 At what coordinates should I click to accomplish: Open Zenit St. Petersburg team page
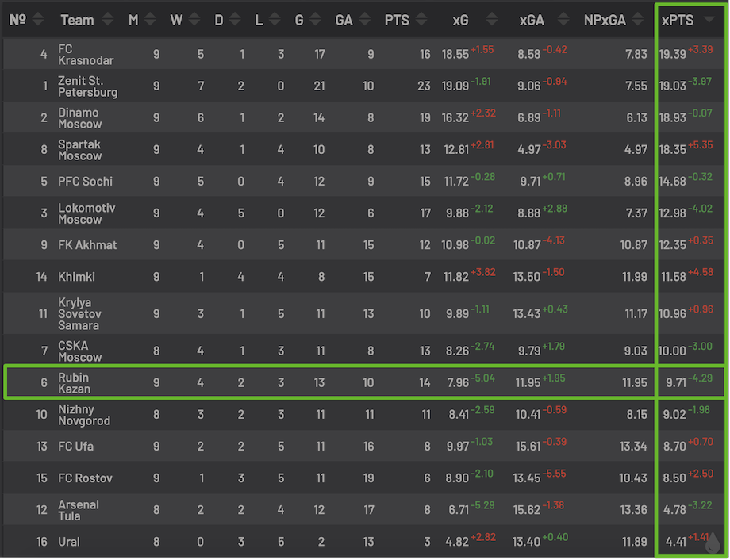(x=87, y=86)
